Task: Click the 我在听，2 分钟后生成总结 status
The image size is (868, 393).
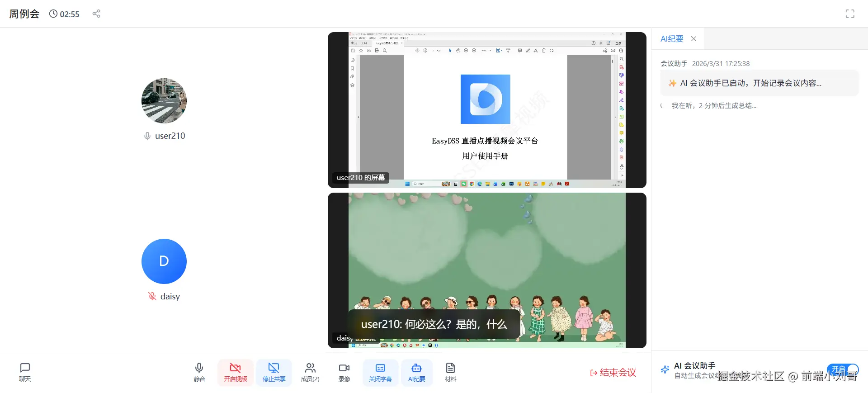Action: click(713, 106)
